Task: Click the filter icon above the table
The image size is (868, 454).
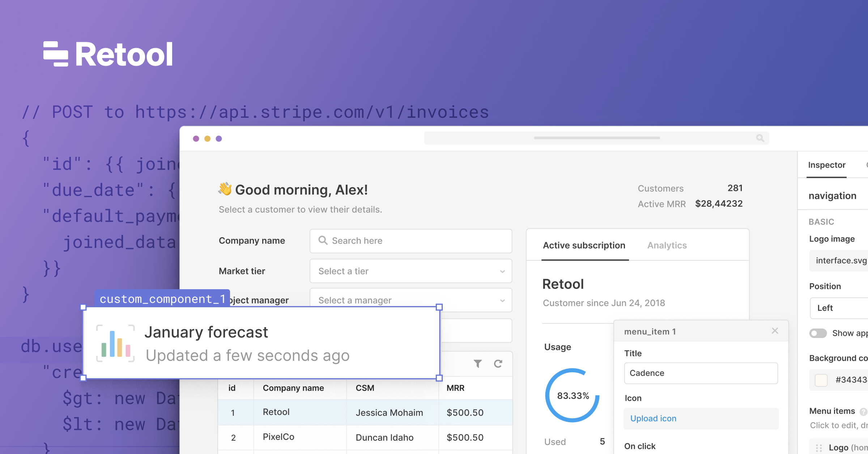Action: click(477, 364)
